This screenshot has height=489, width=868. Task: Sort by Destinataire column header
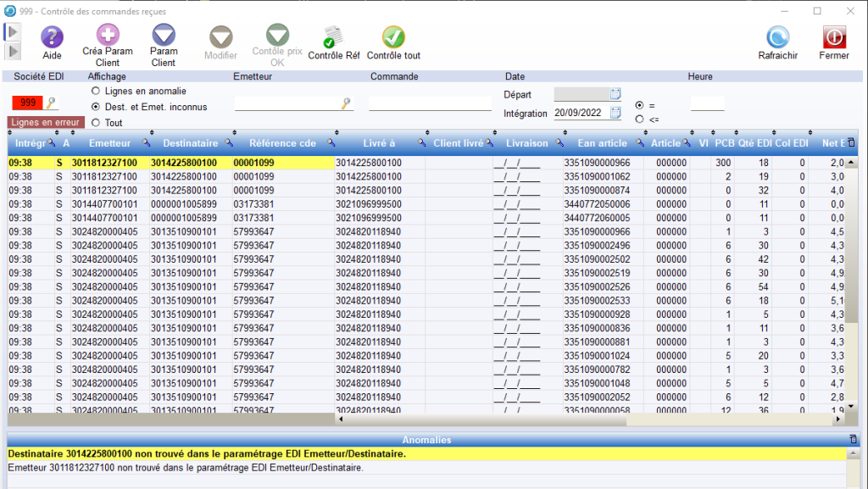point(190,143)
